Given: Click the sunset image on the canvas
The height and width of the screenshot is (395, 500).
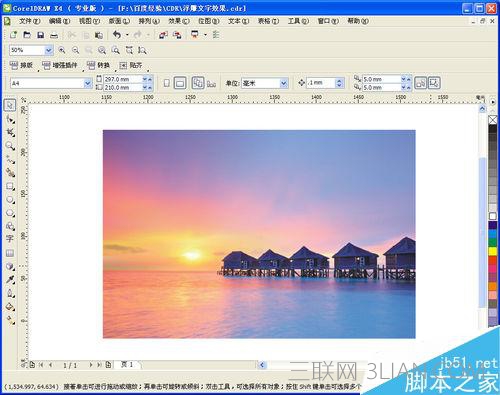Looking at the screenshot, I should 259,234.
